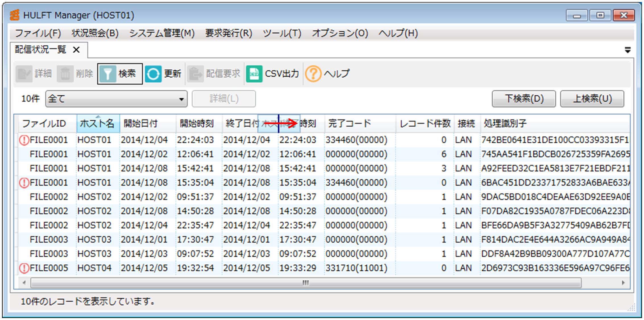This screenshot has width=644, height=320.
Task: Select FILE0001 row starting 15:42:41
Action: tap(324, 169)
